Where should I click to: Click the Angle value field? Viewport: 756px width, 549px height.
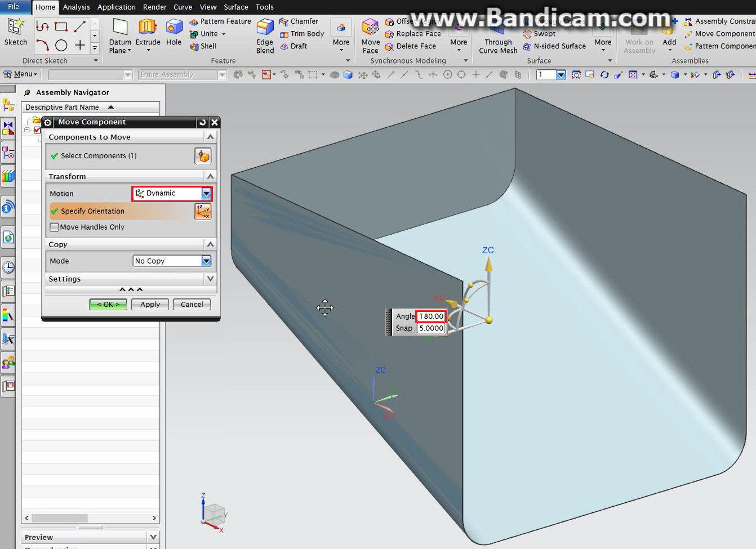pos(431,316)
